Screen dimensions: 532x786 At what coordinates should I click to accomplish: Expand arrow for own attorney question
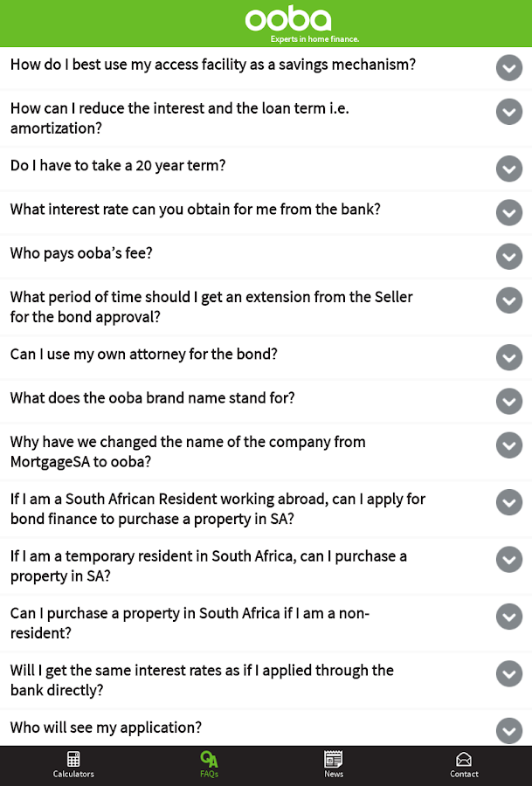[509, 357]
